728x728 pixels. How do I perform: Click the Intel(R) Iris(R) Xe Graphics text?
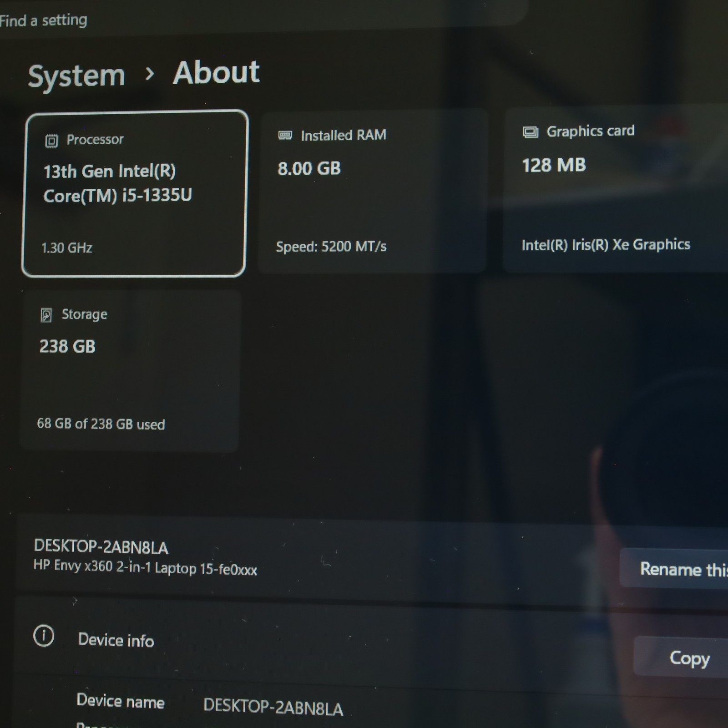606,245
